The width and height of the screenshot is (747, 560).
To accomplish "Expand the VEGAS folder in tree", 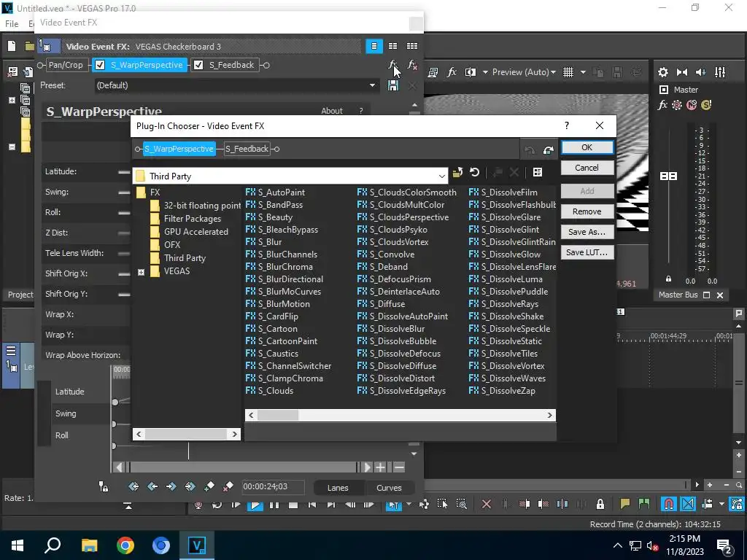I will pos(141,273).
